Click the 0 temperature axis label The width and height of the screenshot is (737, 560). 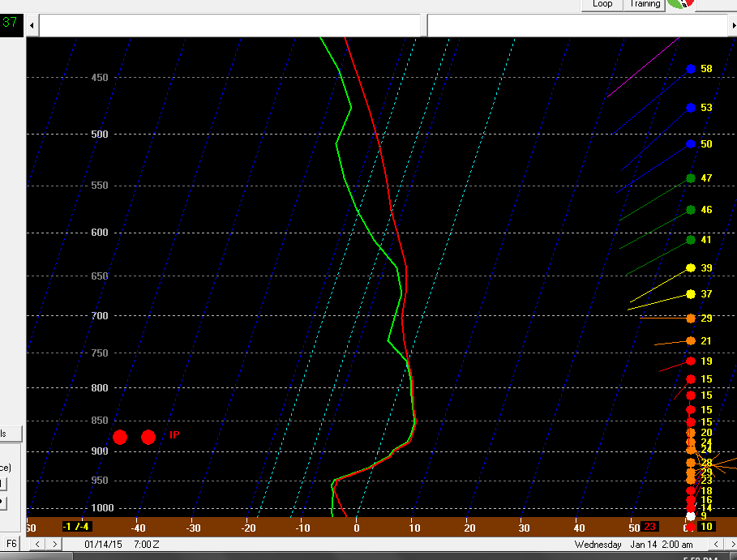point(357,528)
